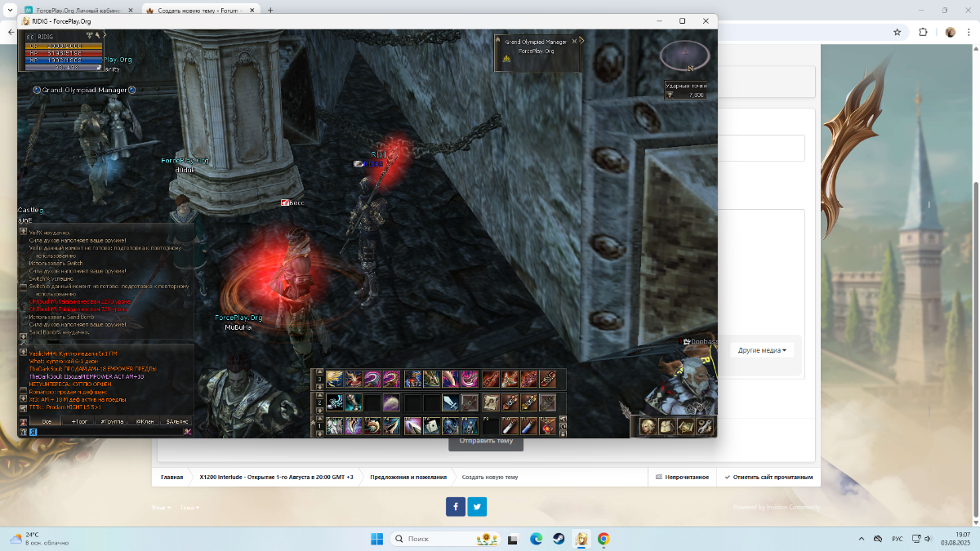The image size is (980, 551).
Task: Switch to ForcePlay.Org Личный кабинет browser tab
Action: click(78, 10)
